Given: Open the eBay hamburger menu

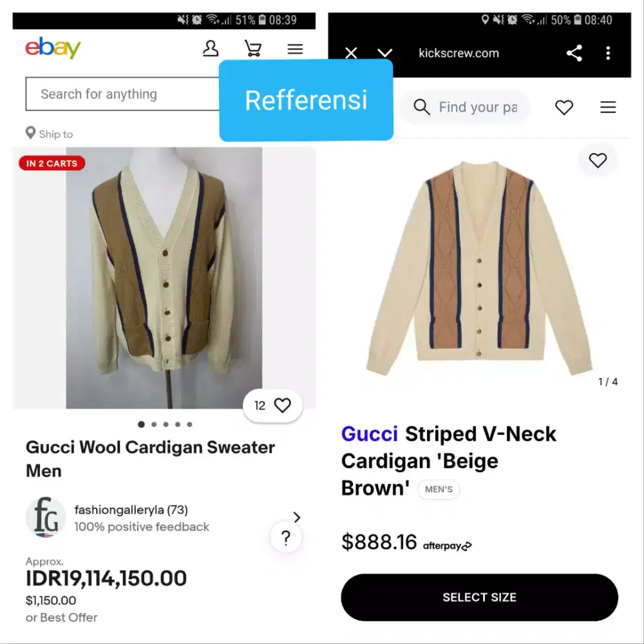Looking at the screenshot, I should [295, 49].
